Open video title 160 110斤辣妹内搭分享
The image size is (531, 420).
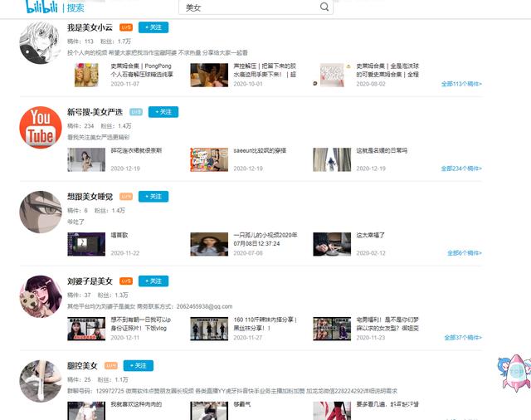pos(265,324)
